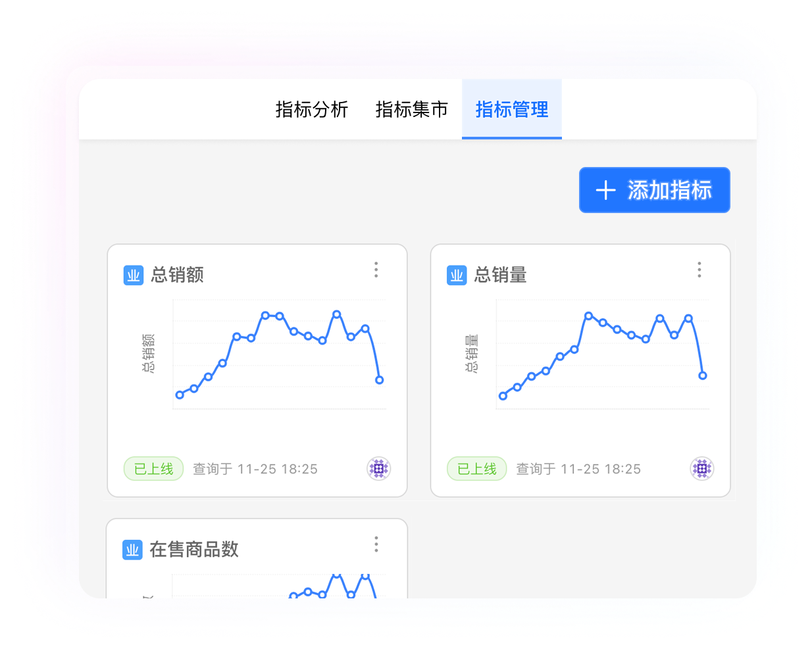The width and height of the screenshot is (812, 651).
Task: Click the 业 icon on 总销量 card
Action: (x=456, y=275)
